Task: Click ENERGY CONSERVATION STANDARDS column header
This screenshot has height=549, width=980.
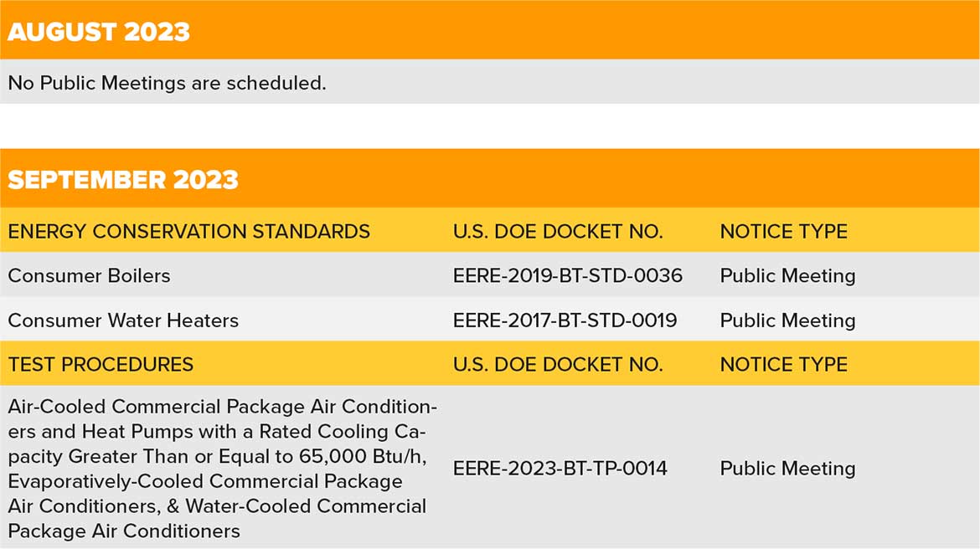Action: 188,232
